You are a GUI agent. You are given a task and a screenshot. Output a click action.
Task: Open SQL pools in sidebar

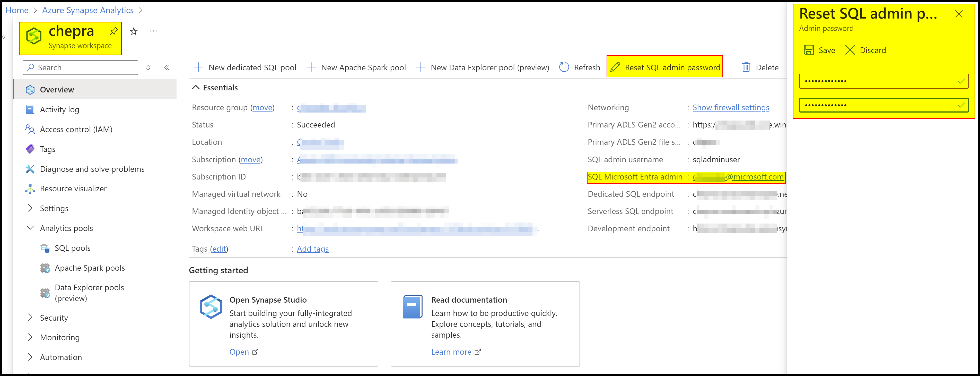(72, 248)
